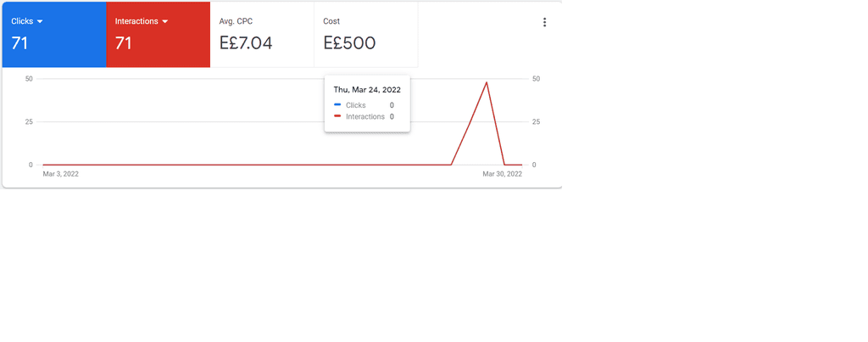Click the Interactions text label inside the tooltip
Screen dimensions: 868x342
(364, 116)
